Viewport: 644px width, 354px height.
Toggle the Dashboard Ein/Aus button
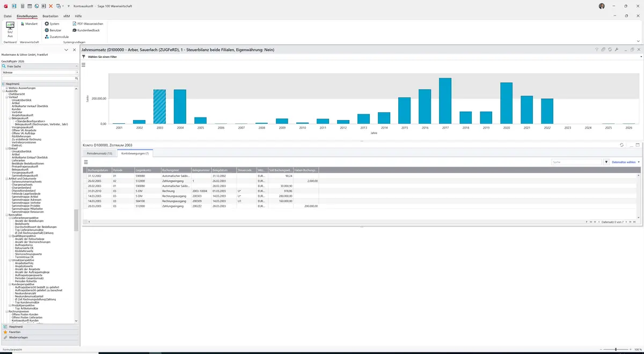(10, 29)
